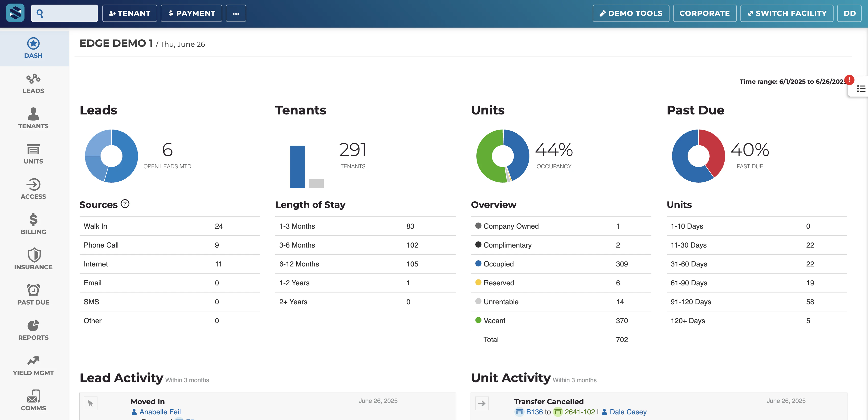Image resolution: width=868 pixels, height=420 pixels.
Task: Open the dashboard list view icon
Action: coord(860,89)
